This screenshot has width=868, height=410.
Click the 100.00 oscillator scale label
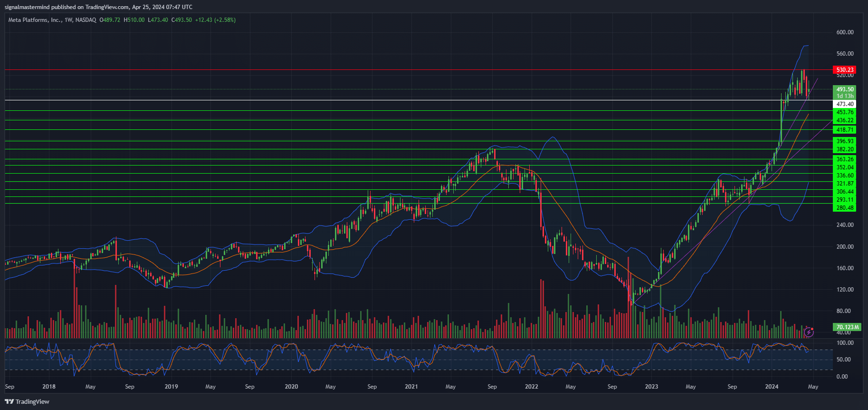[845, 343]
